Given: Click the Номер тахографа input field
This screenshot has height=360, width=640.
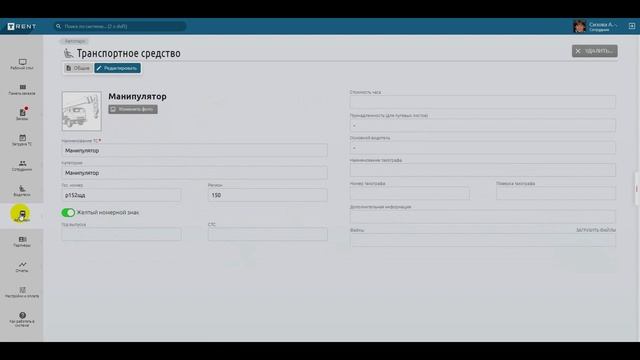Looking at the screenshot, I should 409,193.
